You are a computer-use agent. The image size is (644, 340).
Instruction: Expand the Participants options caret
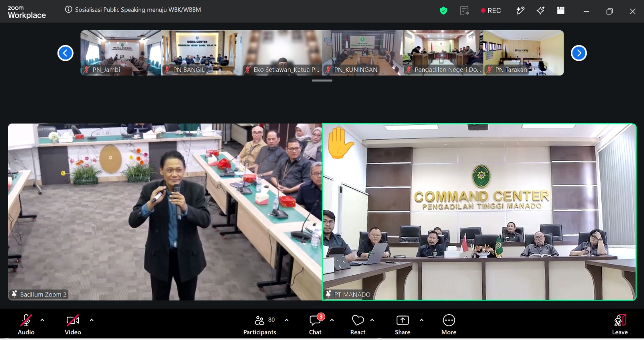point(287,320)
